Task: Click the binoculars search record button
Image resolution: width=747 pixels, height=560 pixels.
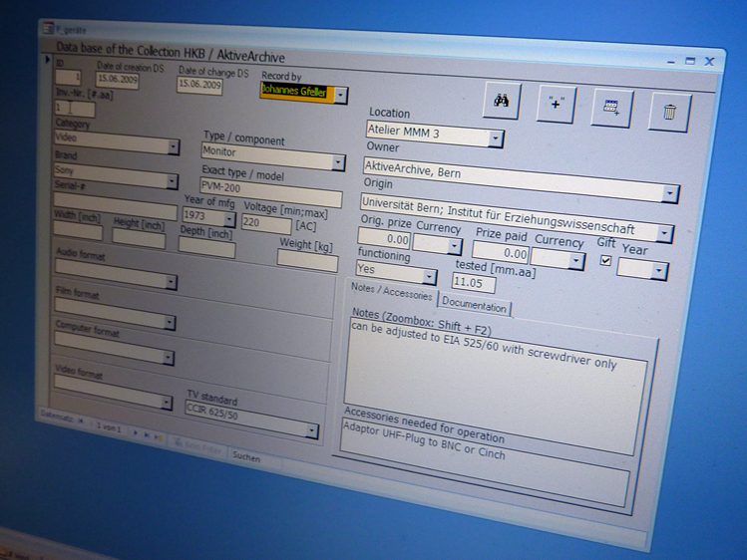Action: point(505,103)
